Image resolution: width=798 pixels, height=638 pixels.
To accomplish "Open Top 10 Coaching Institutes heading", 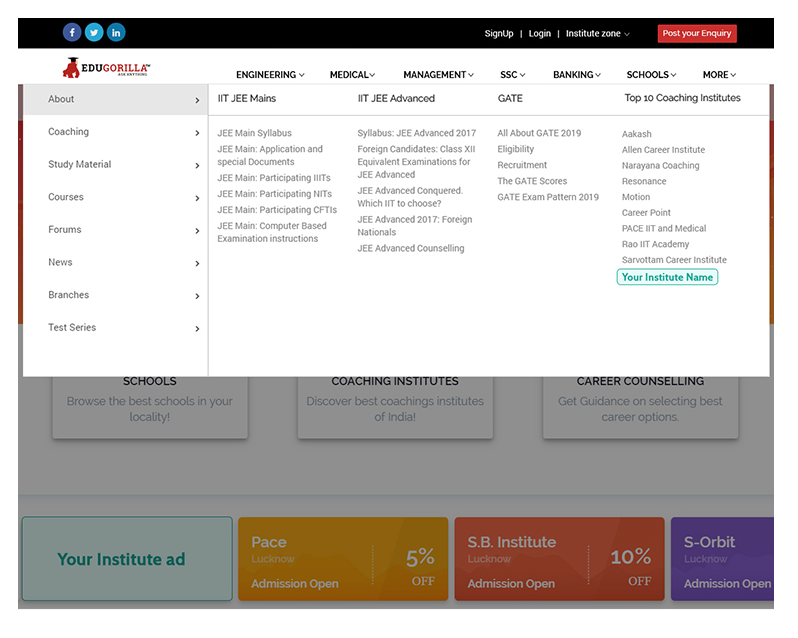I will point(682,98).
